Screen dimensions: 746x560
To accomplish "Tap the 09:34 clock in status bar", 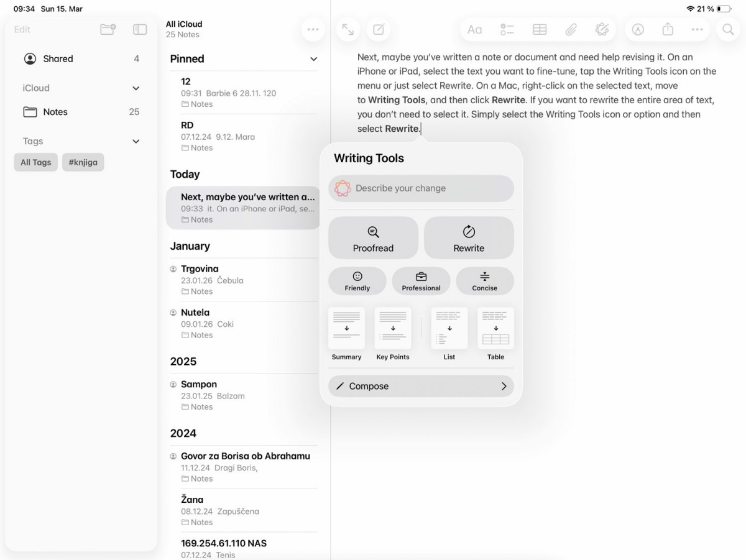I will coord(24,9).
